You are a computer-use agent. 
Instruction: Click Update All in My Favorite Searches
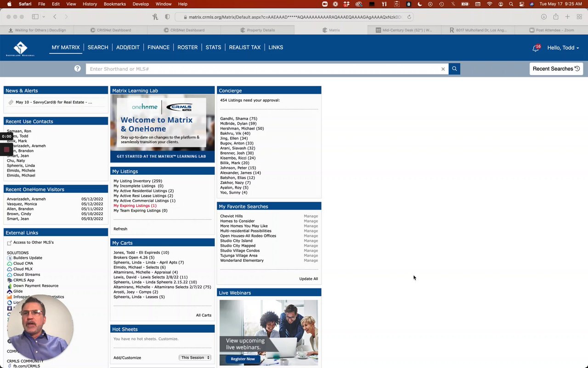coord(308,279)
